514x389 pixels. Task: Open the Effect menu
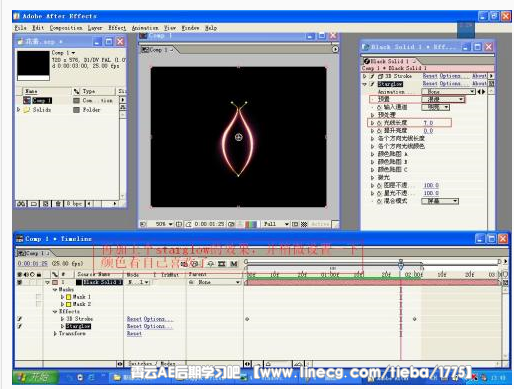point(117,28)
